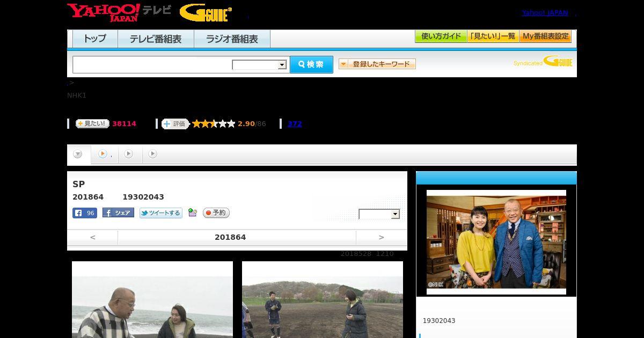Click the Syndicated G-GUIDE logo
The image size is (644, 338).
[x=543, y=61]
